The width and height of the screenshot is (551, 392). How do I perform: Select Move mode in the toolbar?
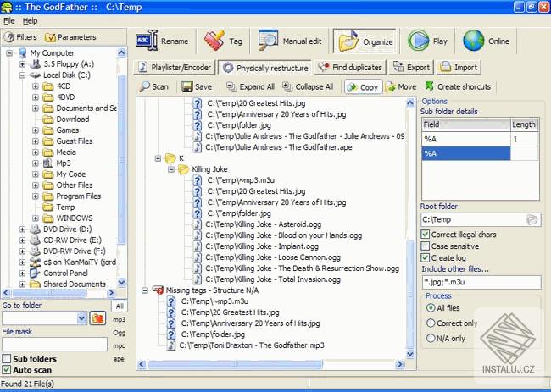point(401,86)
